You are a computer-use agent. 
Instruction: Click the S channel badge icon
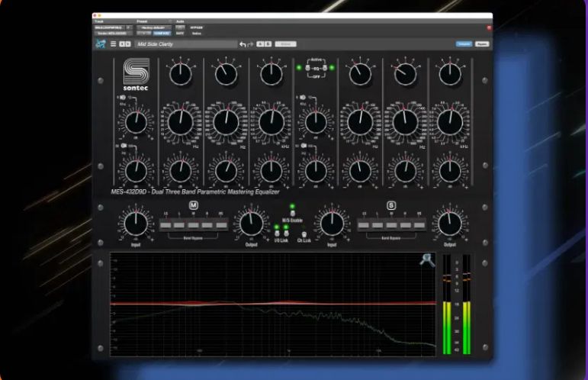pos(391,206)
